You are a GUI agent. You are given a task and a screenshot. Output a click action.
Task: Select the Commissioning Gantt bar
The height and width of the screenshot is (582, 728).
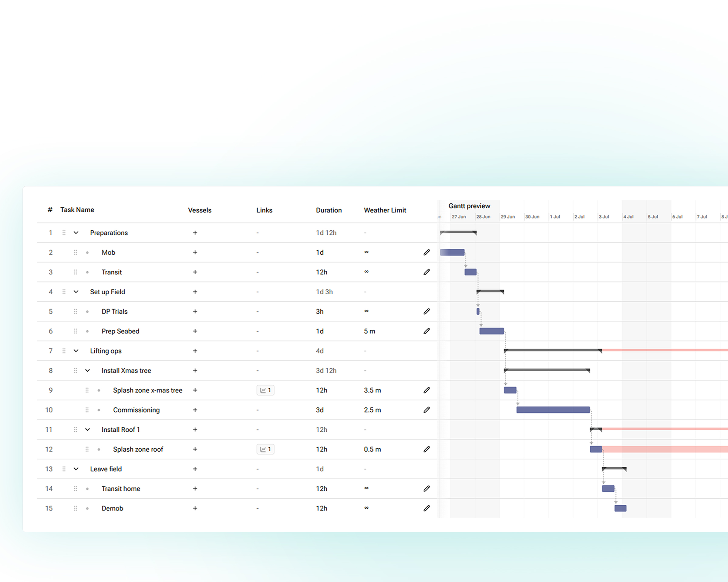[553, 410]
